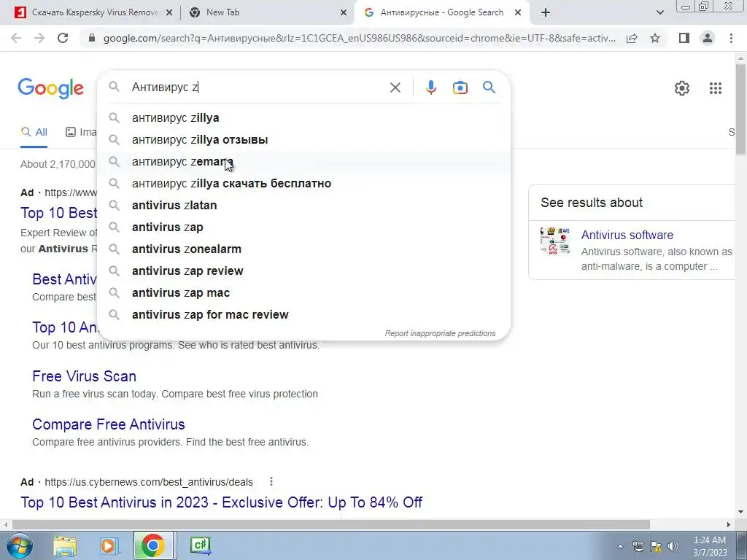Open search by image camera icon
747x560 pixels.
(460, 87)
